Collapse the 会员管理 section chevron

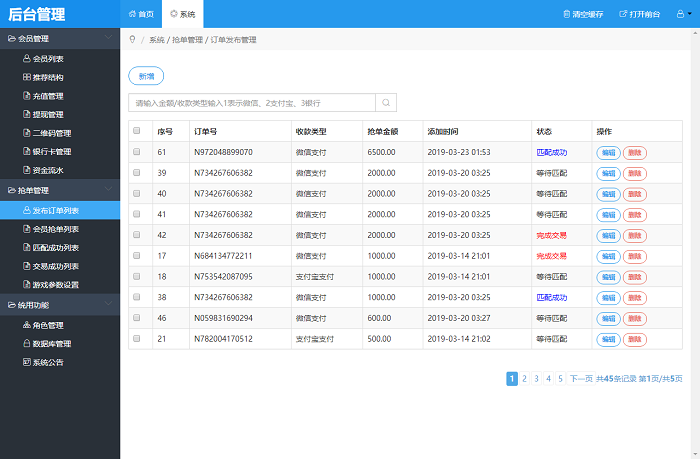coord(108,38)
